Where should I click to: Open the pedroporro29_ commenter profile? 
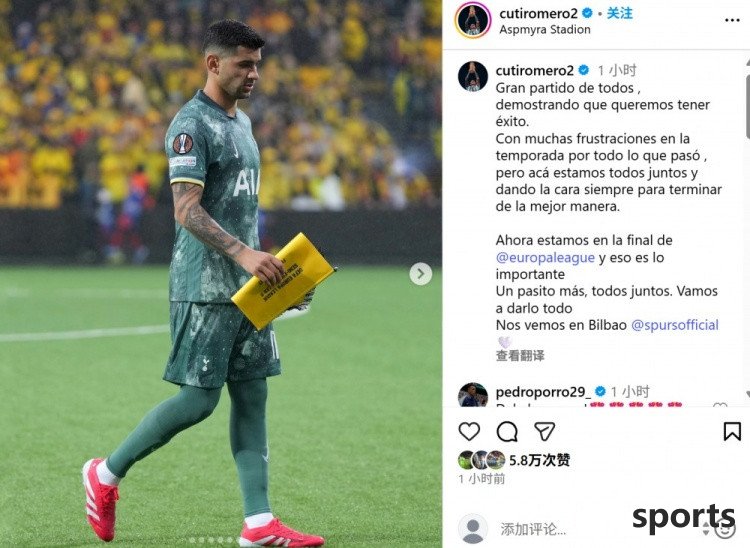[x=543, y=392]
